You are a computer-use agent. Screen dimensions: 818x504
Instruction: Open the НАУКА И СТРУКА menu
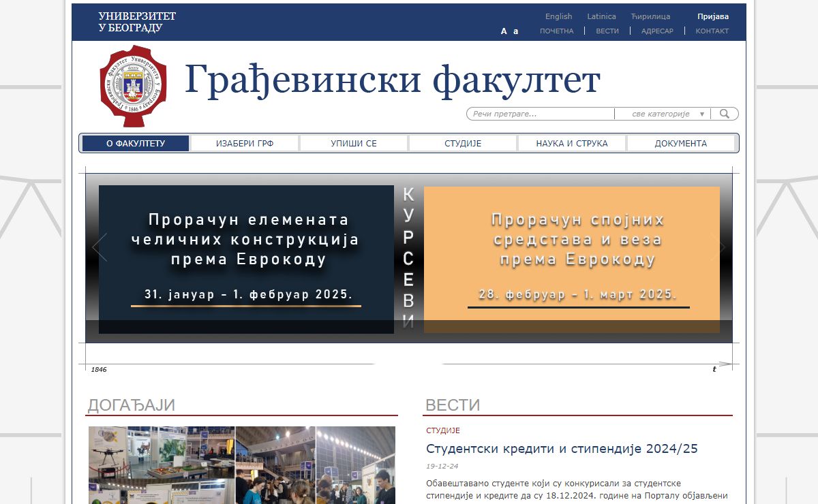tap(572, 143)
